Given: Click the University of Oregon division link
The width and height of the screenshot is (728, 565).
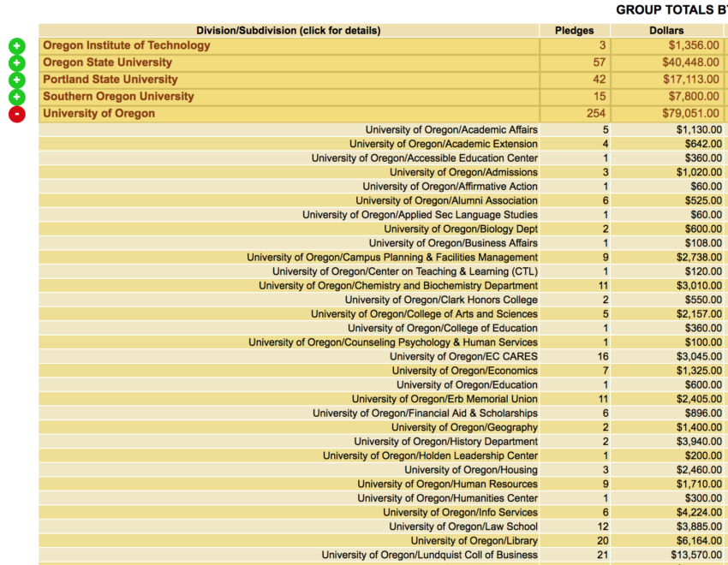Looking at the screenshot, I should coord(98,113).
